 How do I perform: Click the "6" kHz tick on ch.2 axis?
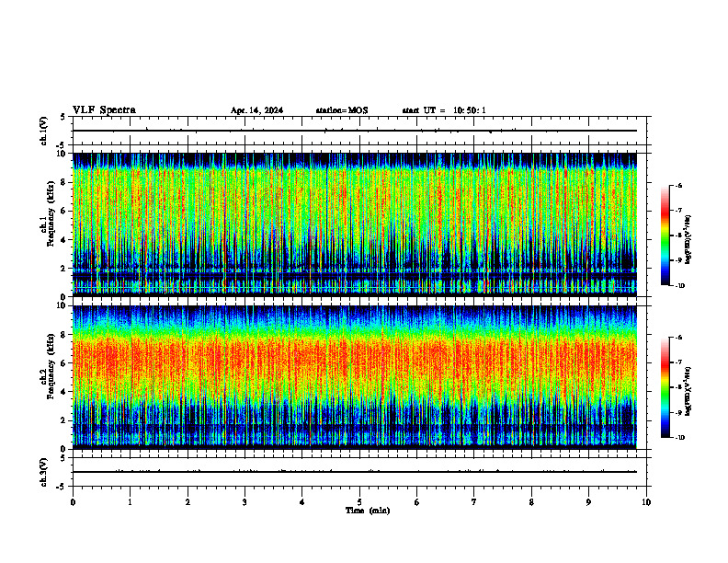(x=64, y=363)
